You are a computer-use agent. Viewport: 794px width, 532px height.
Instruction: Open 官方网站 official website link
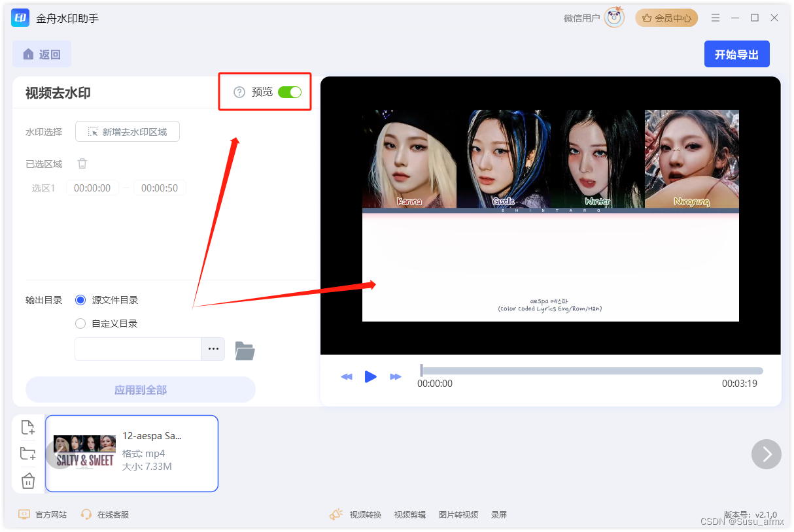tap(43, 514)
